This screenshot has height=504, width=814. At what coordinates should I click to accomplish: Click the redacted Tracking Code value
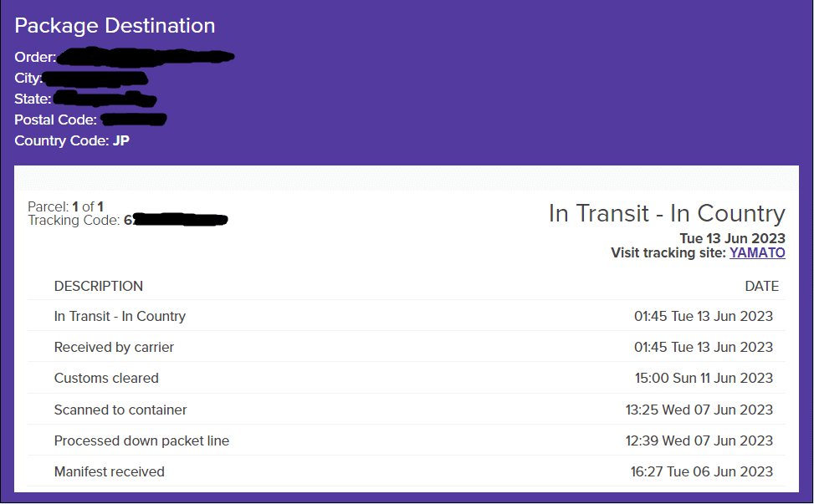(176, 220)
